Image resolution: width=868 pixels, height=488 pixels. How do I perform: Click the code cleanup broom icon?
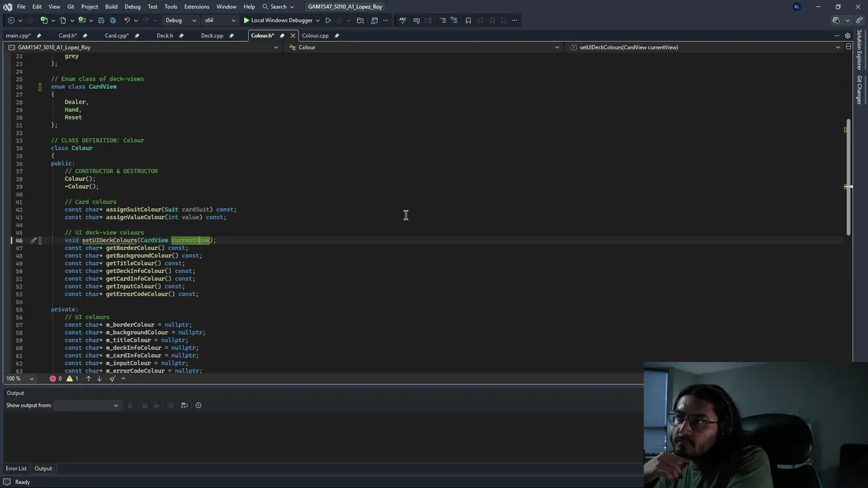pos(112,379)
